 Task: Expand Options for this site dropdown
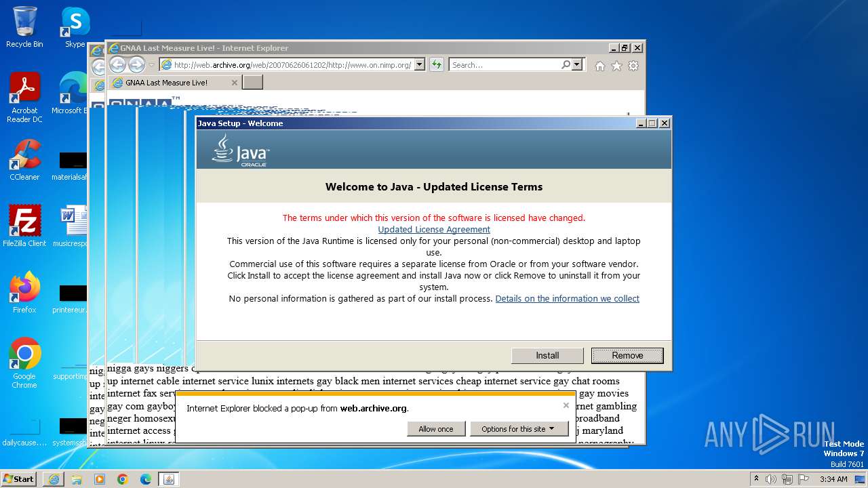pyautogui.click(x=519, y=429)
